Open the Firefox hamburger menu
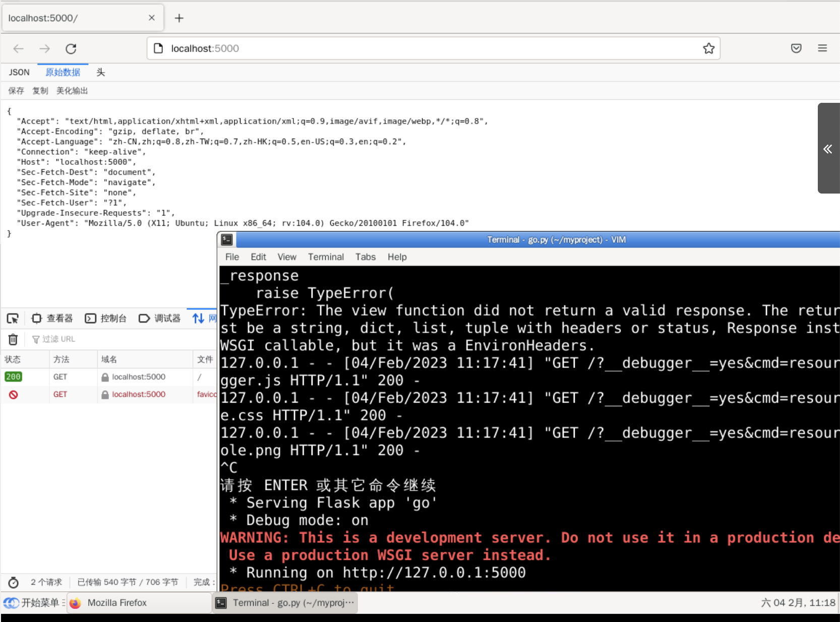The height and width of the screenshot is (622, 840). (x=822, y=48)
